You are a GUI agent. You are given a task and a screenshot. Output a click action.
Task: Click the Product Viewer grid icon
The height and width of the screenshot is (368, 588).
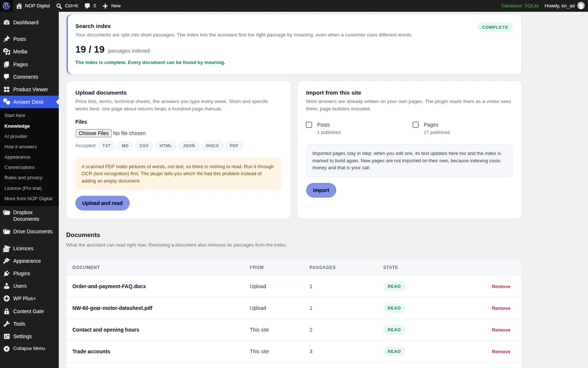point(6,89)
